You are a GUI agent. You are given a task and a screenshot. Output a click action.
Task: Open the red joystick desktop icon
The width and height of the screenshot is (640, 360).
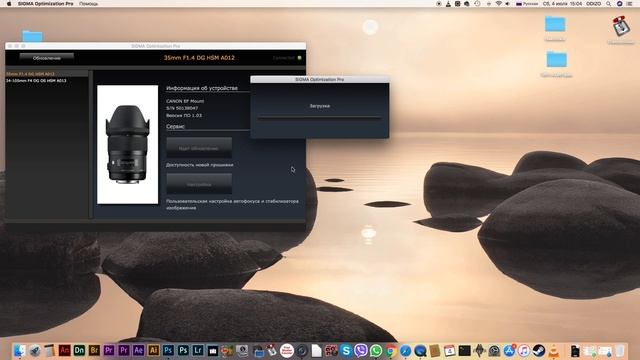621,26
